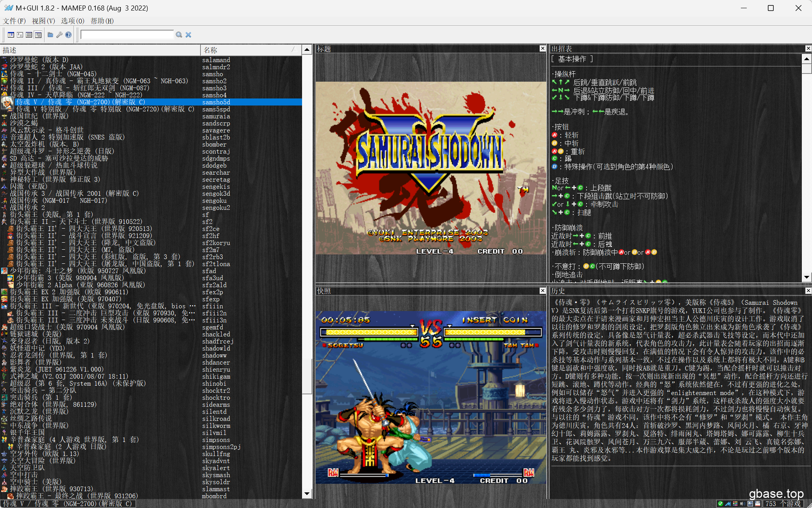
Task: Select 侍魂 V 特别版 row
Action: (105, 109)
